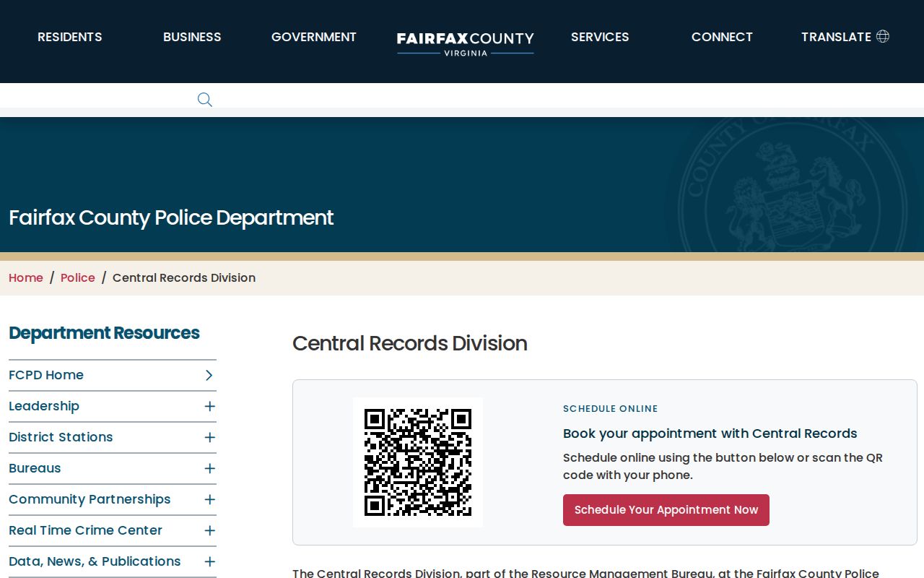This screenshot has width=924, height=578.
Task: Expand the District Stations plus icon
Action: pos(209,437)
